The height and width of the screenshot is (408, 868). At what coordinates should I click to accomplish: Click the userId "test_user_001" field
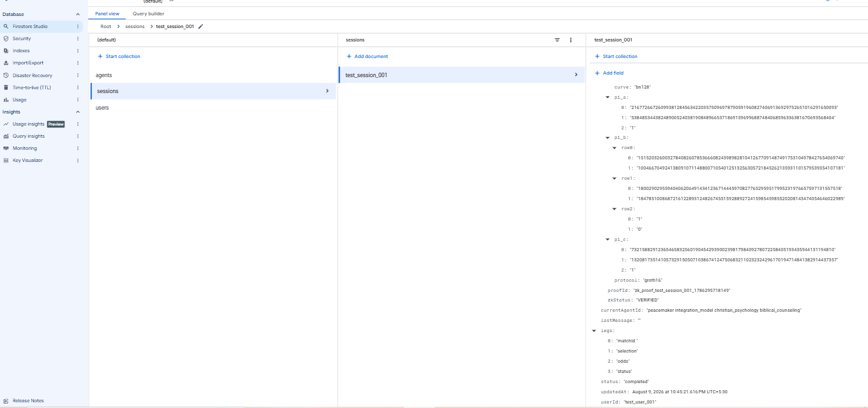coord(629,402)
